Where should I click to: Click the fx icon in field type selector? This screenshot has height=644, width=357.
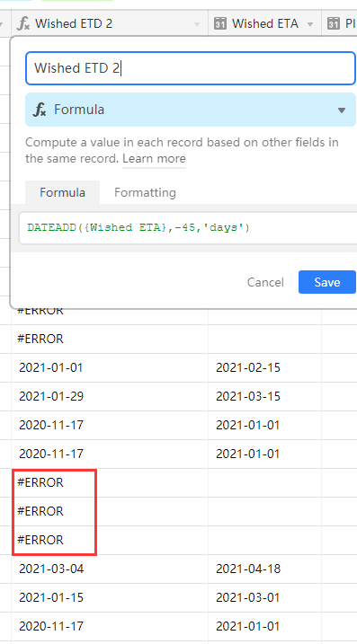coord(40,110)
